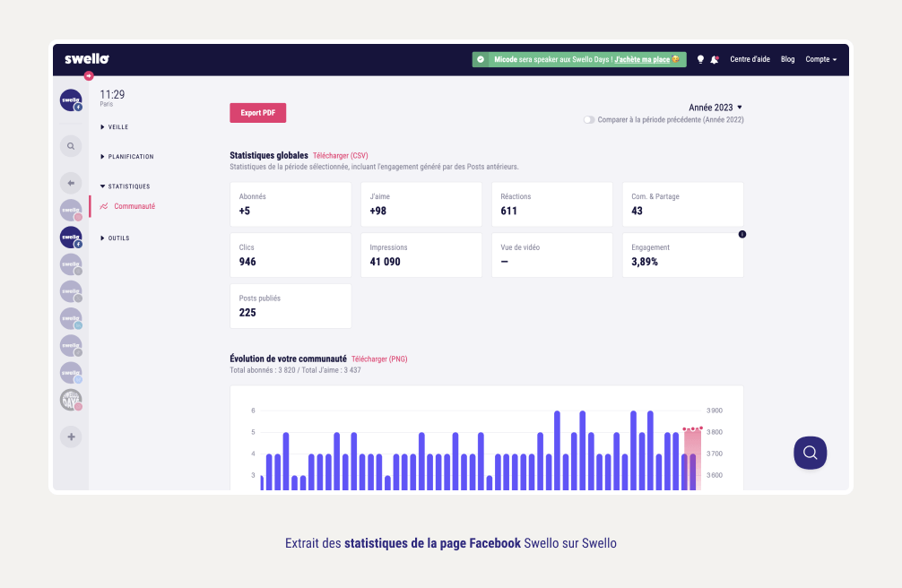Click the lightbulb ideas icon
The image size is (902, 588).
click(x=700, y=60)
